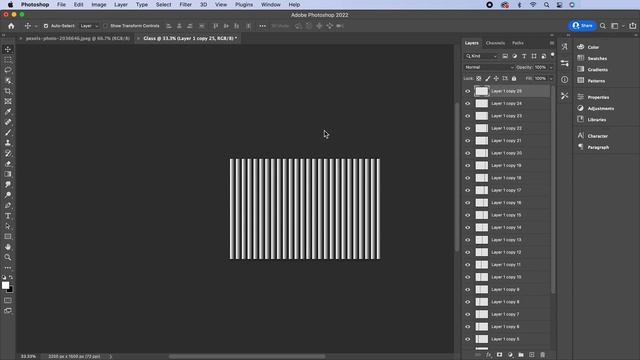
Task: Select the Clone Stamp tool
Action: click(x=8, y=143)
